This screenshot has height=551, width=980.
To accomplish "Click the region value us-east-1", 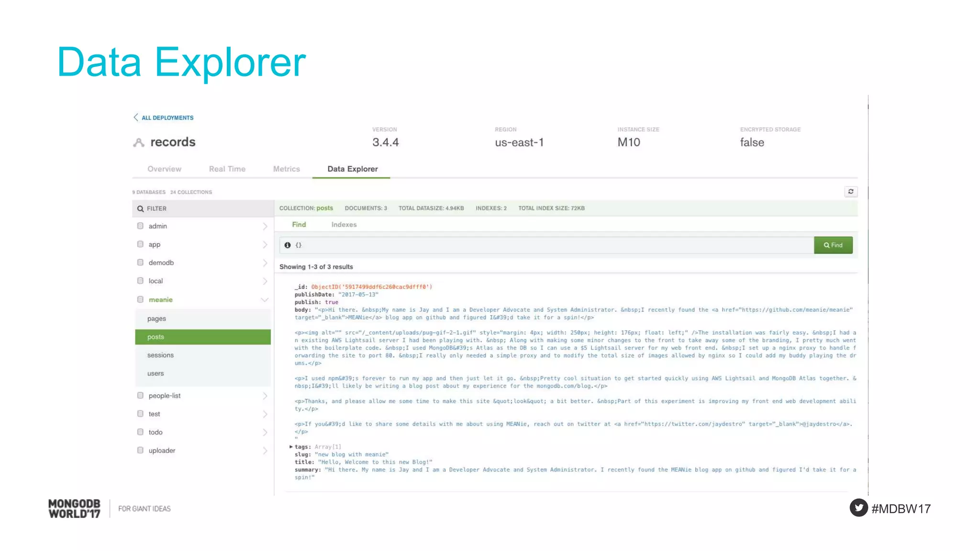I will [519, 142].
